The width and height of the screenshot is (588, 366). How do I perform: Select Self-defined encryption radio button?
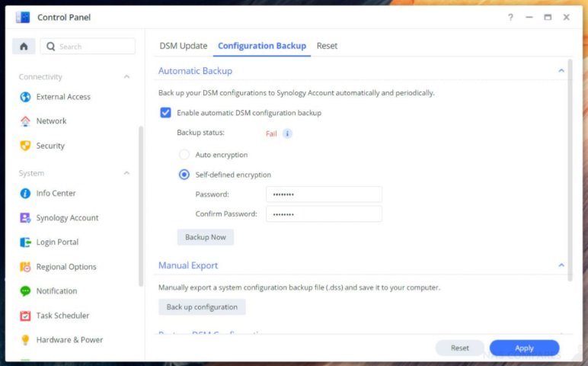pos(184,175)
